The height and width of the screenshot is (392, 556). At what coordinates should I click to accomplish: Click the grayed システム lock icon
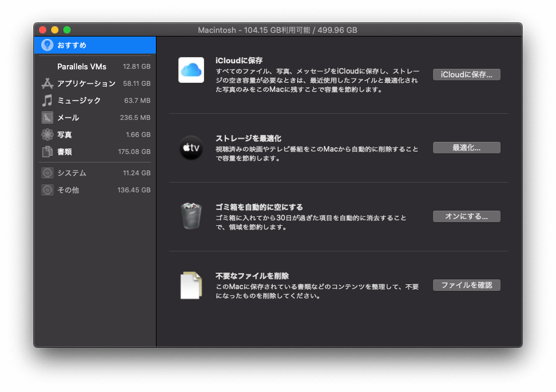(x=46, y=173)
